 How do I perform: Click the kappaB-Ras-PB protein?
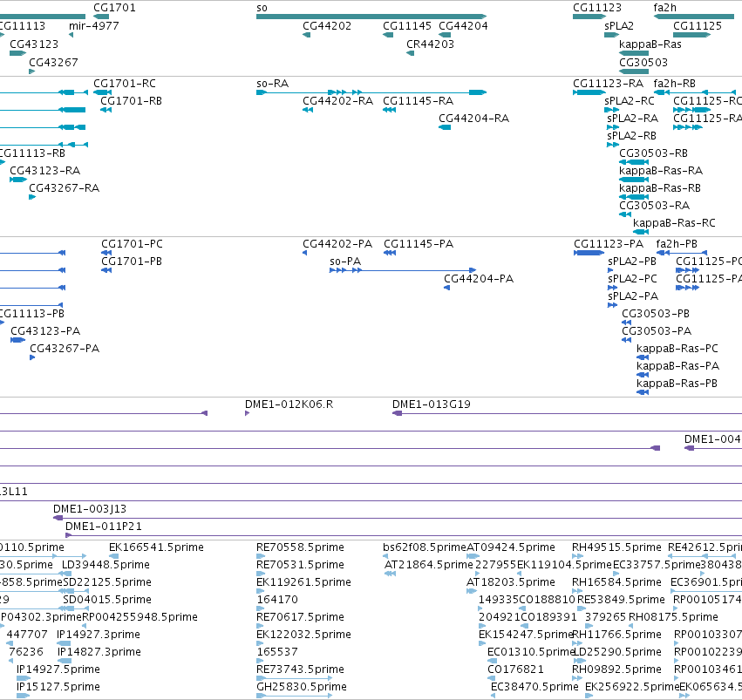642,392
